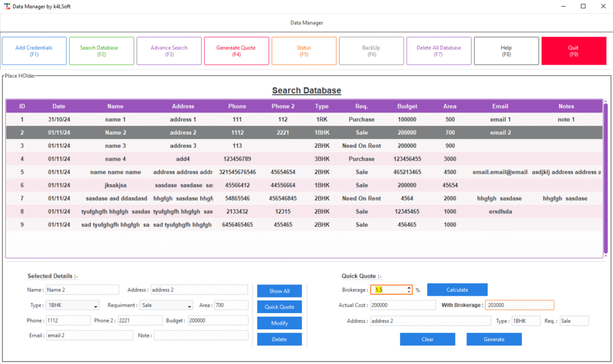Click the Modify button
Viewport: 613px width, 364px height.
[x=279, y=323]
